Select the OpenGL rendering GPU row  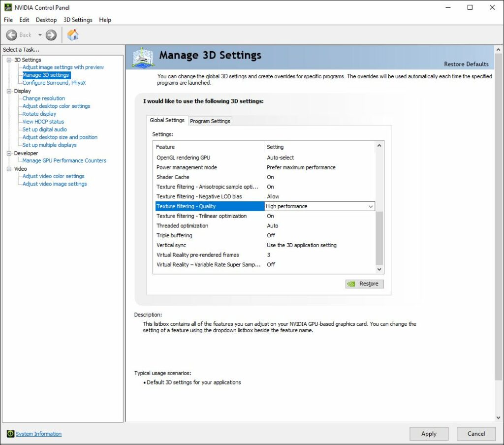265,158
